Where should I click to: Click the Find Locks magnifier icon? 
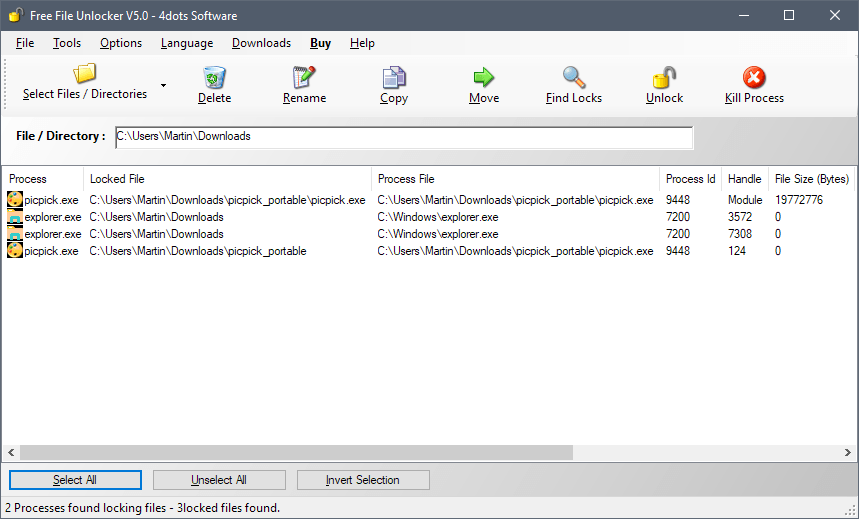pos(574,77)
